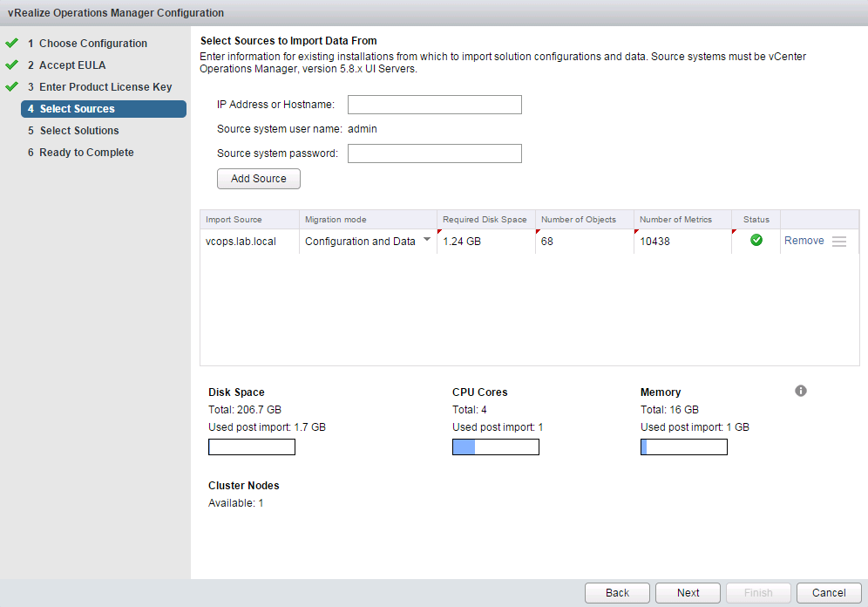Focus the IP Address or Hostname field

pos(434,106)
